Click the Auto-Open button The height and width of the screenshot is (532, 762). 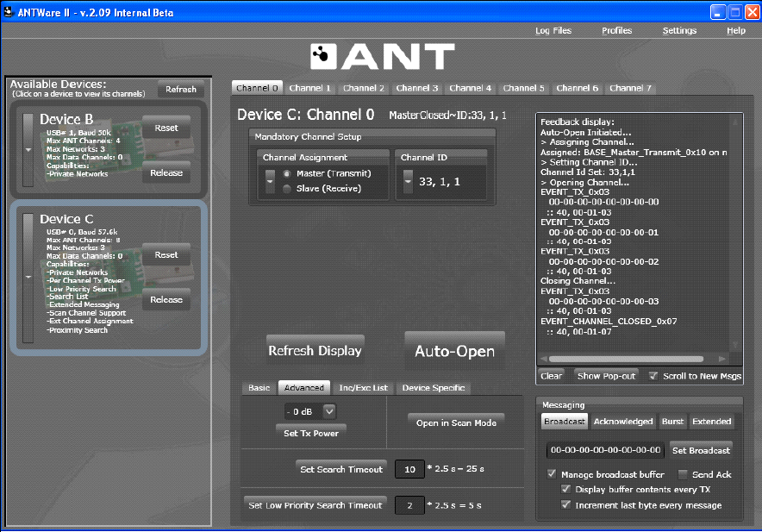click(x=455, y=351)
